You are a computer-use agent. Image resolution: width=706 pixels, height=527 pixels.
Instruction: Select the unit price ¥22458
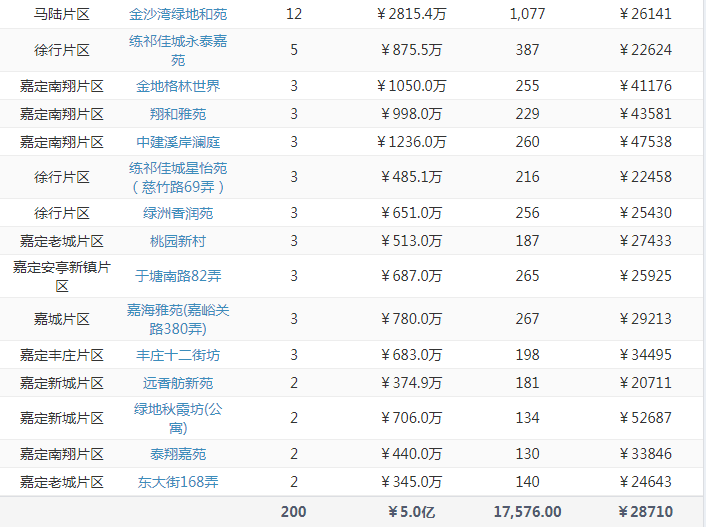[646, 177]
